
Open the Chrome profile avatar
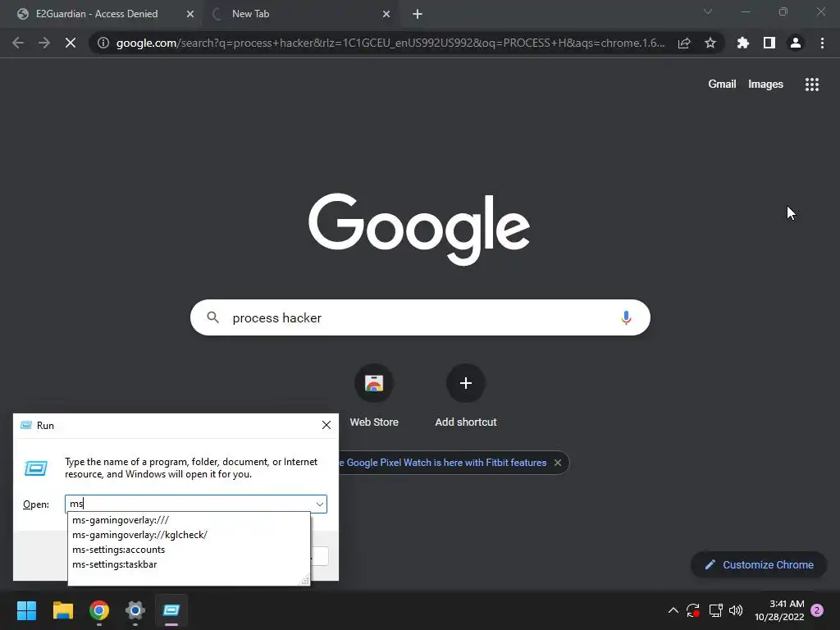796,43
